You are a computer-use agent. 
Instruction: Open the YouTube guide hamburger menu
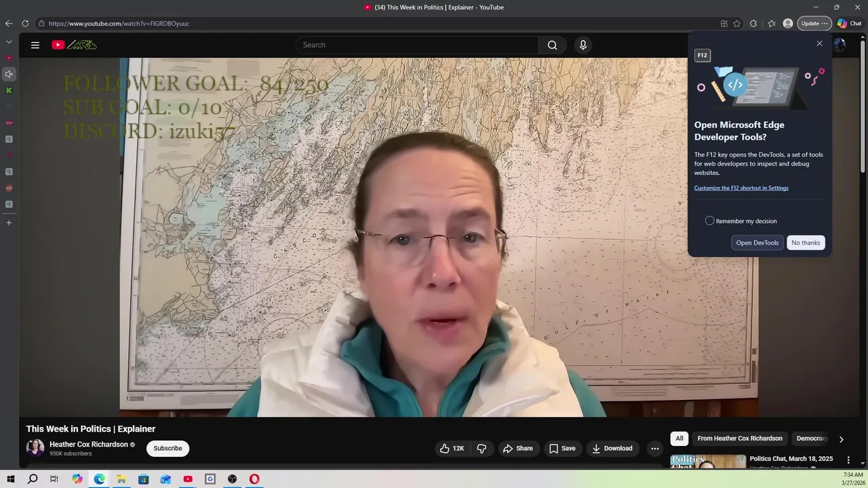[35, 45]
